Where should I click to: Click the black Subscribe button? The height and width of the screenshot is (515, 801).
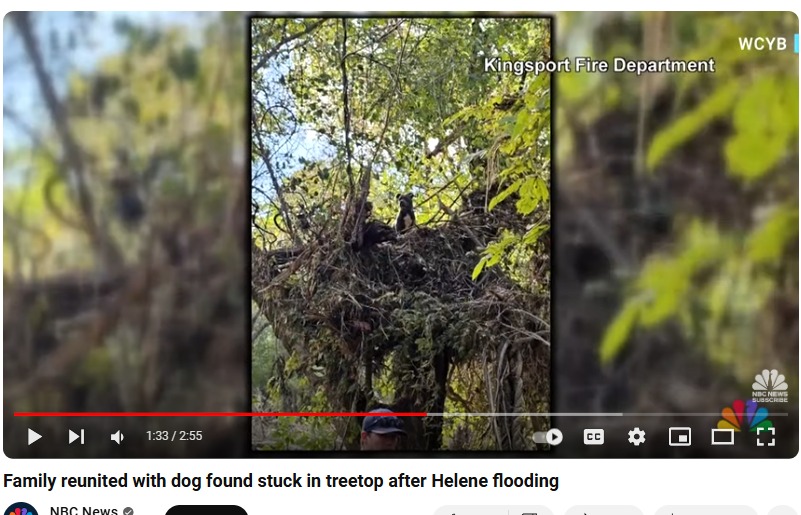pos(206,510)
